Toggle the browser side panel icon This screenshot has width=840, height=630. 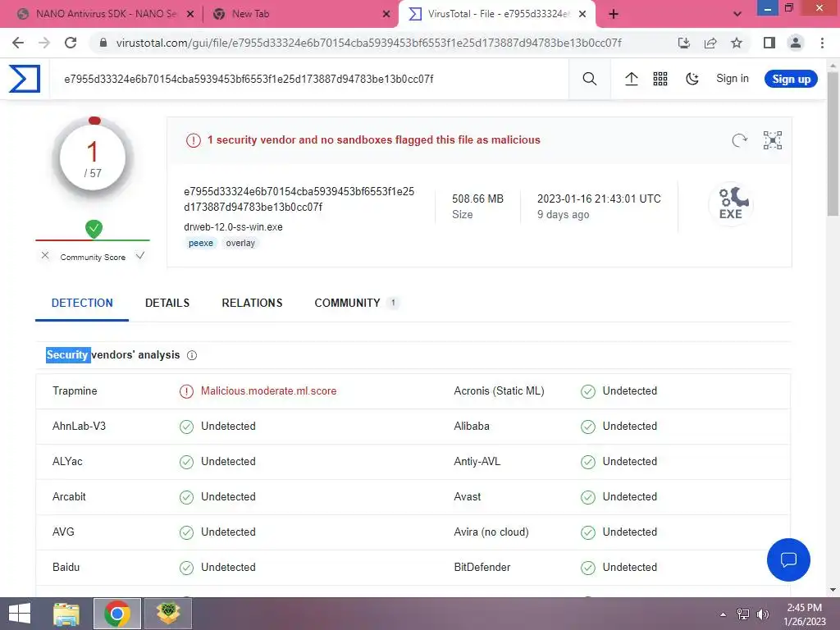click(769, 43)
